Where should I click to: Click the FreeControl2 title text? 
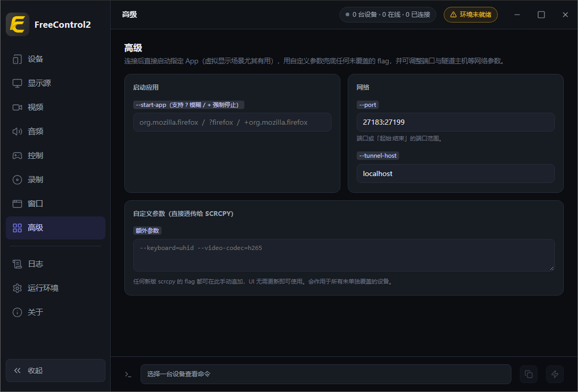pyautogui.click(x=62, y=25)
